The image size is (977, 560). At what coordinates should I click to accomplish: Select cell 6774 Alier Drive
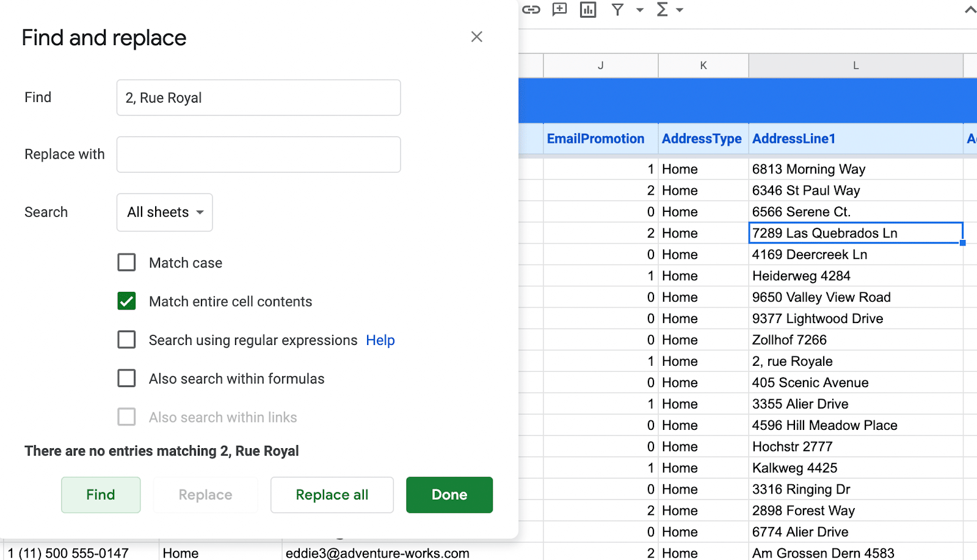click(x=855, y=532)
